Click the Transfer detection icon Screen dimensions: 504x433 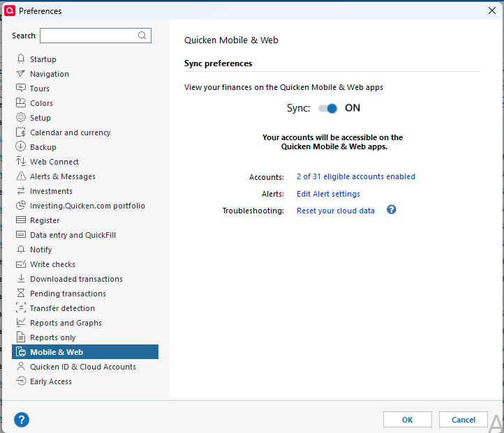(21, 307)
